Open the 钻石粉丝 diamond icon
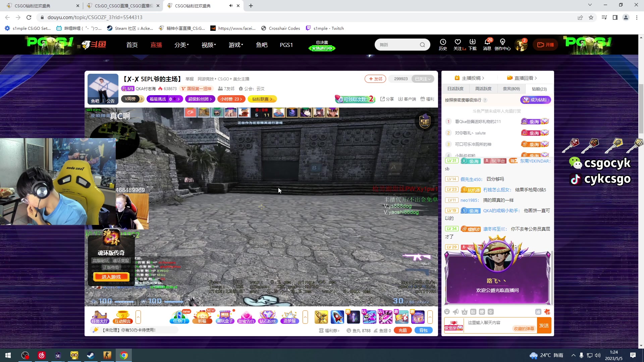 point(268,317)
